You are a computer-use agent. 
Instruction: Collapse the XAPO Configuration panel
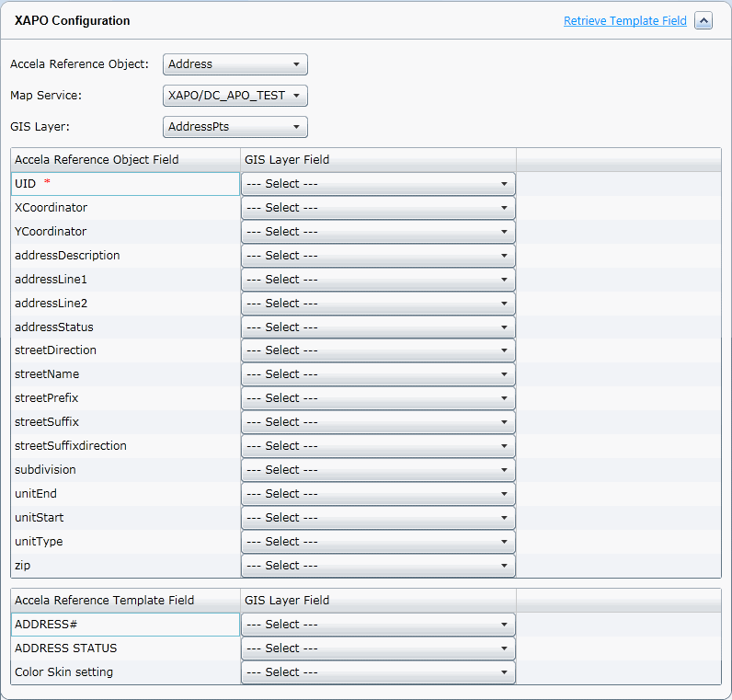coord(703,21)
